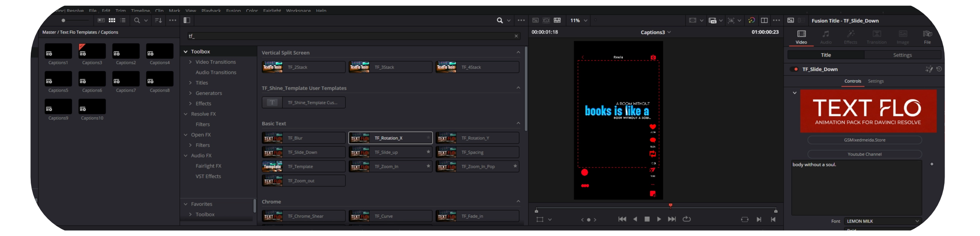Click the Youtube Channel button
Image resolution: width=980 pixels, height=236 pixels.
click(864, 154)
